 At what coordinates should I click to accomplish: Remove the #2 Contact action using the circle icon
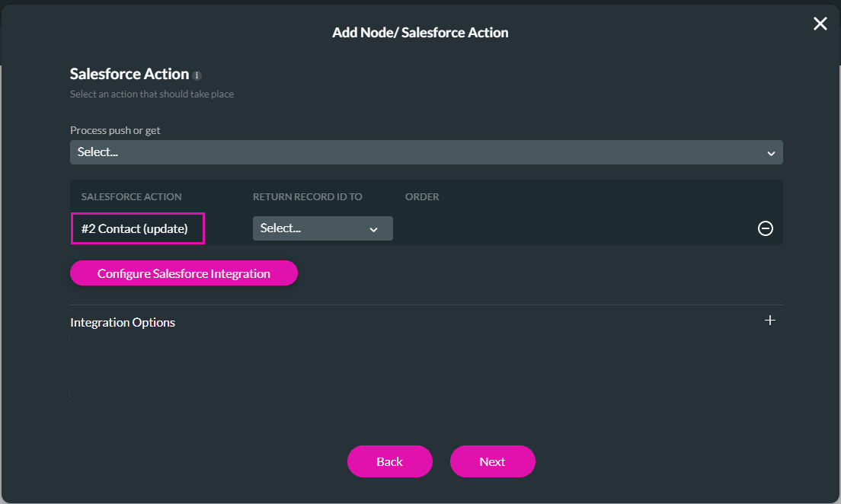[765, 228]
